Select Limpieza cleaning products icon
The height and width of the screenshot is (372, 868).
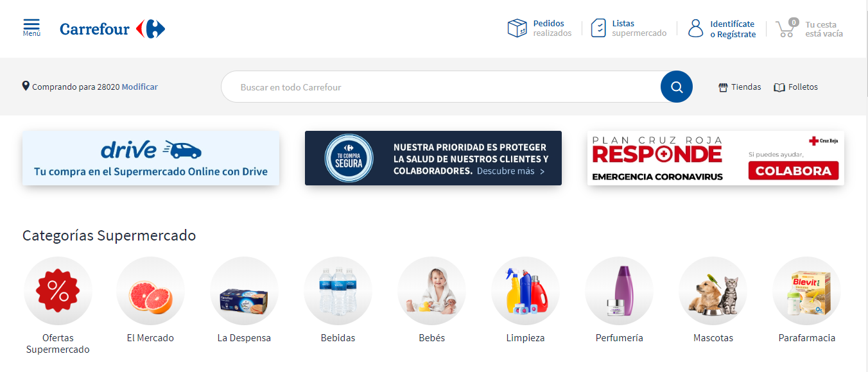coord(525,291)
